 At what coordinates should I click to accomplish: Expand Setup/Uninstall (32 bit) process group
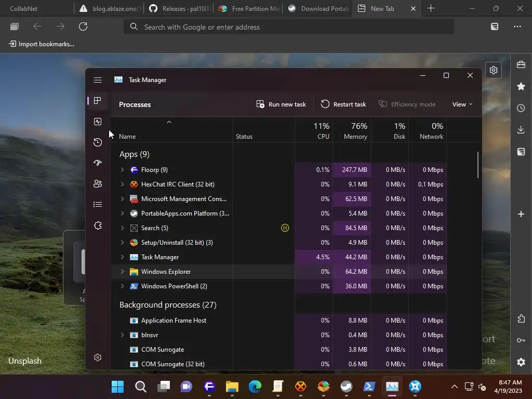[123, 243]
